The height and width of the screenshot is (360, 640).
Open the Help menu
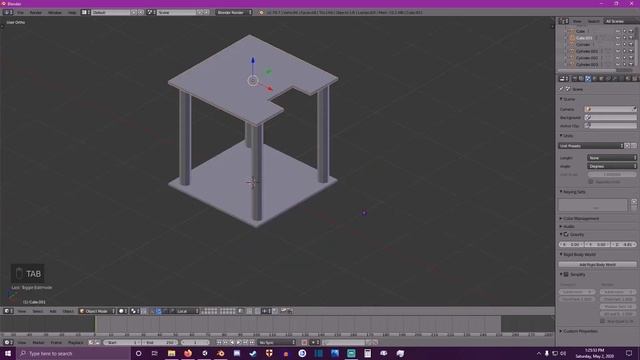coord(72,13)
